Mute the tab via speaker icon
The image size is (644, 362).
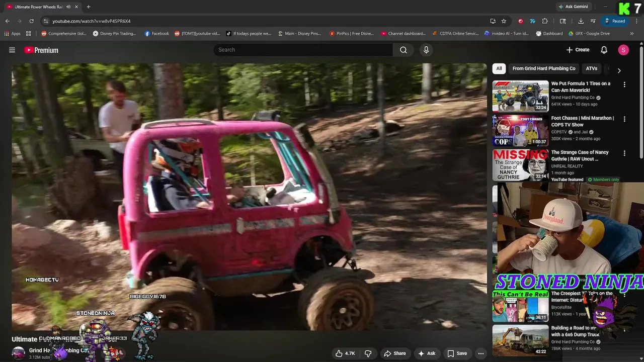tap(68, 7)
